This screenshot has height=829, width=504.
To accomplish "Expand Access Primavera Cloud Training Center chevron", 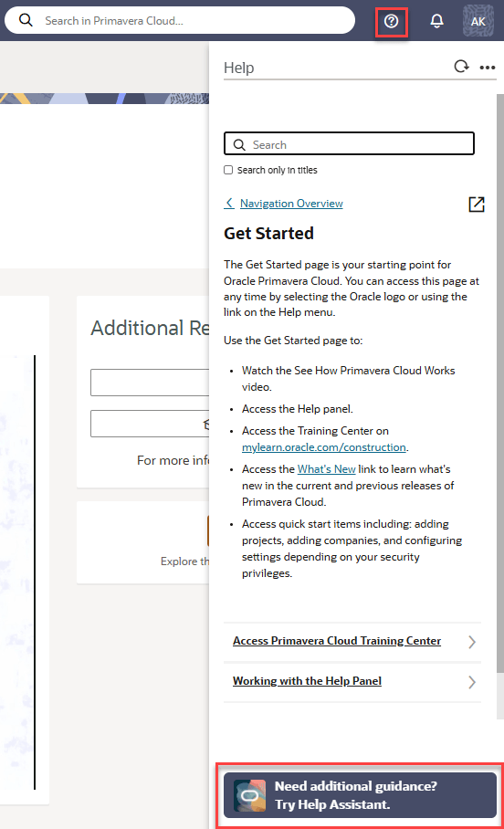I will click(x=472, y=642).
